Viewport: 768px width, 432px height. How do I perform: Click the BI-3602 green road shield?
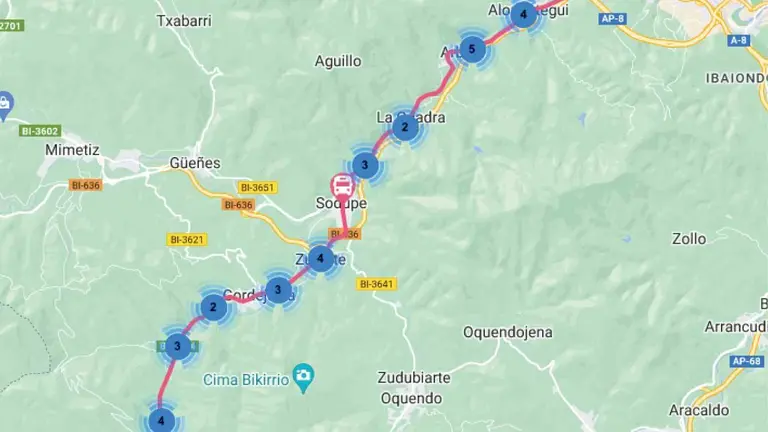41,131
